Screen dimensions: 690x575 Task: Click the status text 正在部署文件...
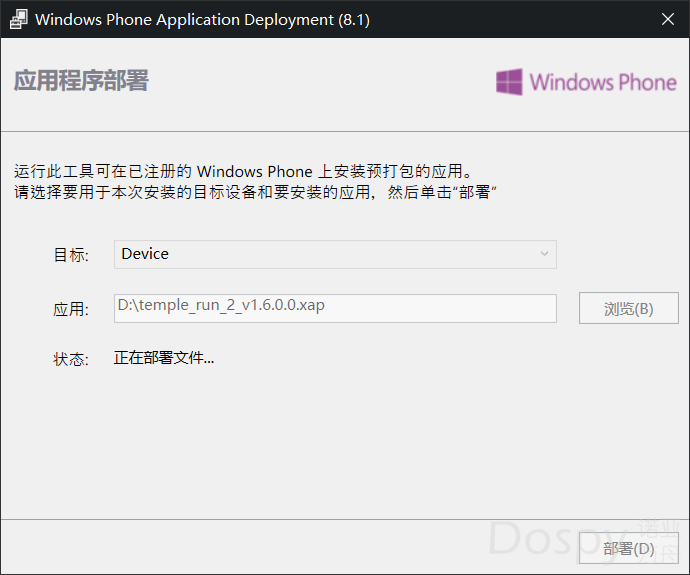[x=164, y=358]
